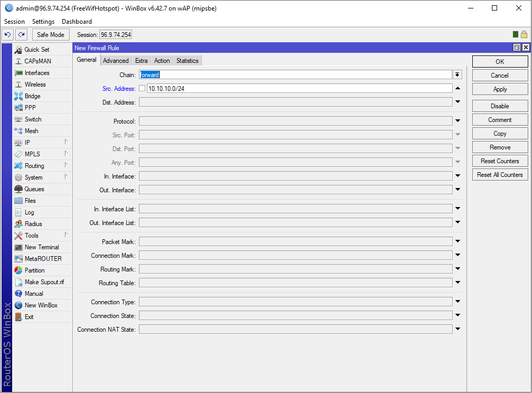Viewport: 532px width, 393px height.
Task: Open the PPP menu
Action: (42, 108)
